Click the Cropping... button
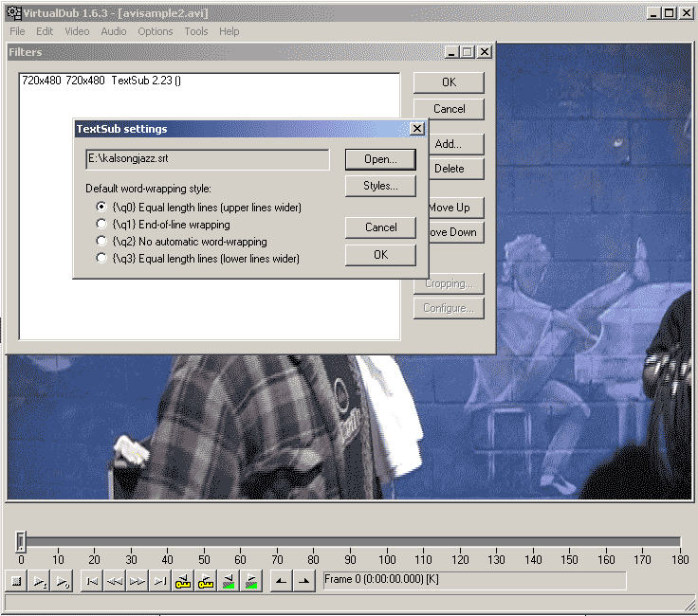The height and width of the screenshot is (616, 698). pyautogui.click(x=449, y=284)
